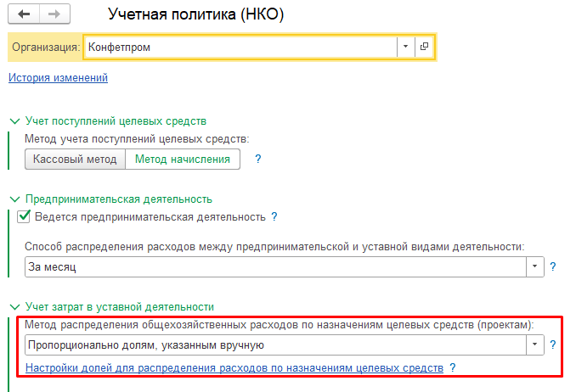
Task: Open the Пропорционально долям method dropdown
Action: pos(535,344)
